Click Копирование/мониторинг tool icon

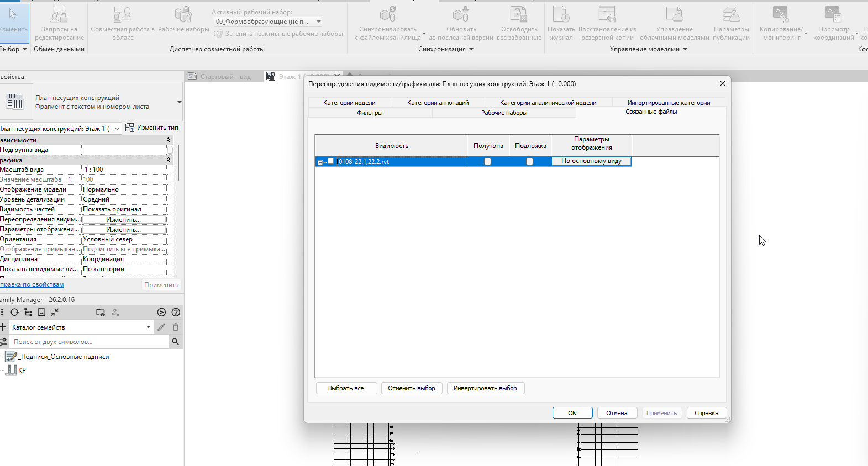coord(780,14)
